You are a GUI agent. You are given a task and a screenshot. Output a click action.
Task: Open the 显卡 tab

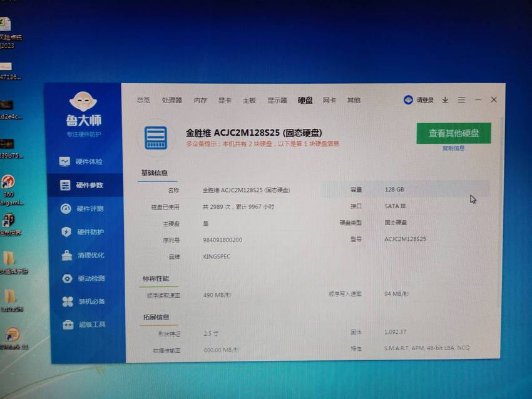click(225, 100)
